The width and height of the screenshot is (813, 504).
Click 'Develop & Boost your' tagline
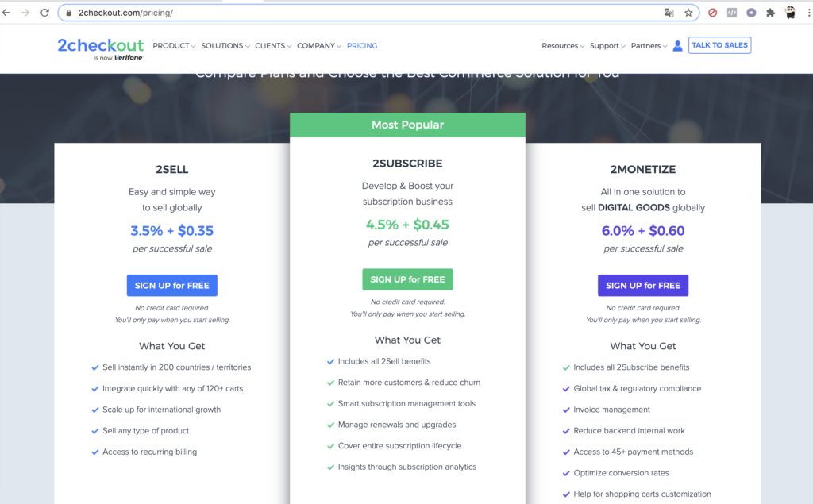pyautogui.click(x=407, y=186)
